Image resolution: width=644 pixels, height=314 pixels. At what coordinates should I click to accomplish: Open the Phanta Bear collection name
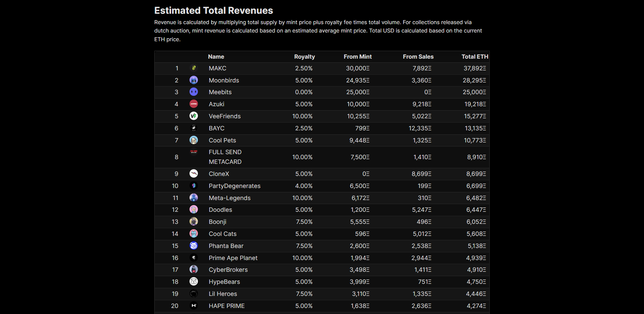pos(226,246)
